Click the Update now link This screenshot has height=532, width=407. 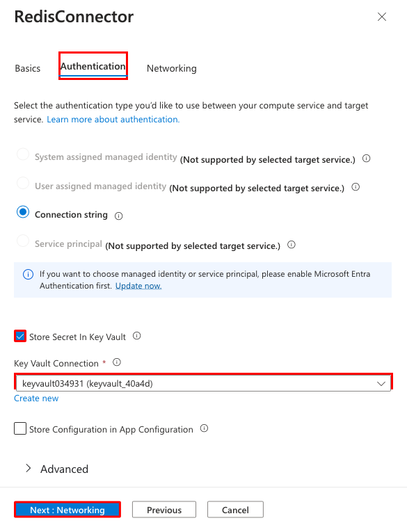138,286
